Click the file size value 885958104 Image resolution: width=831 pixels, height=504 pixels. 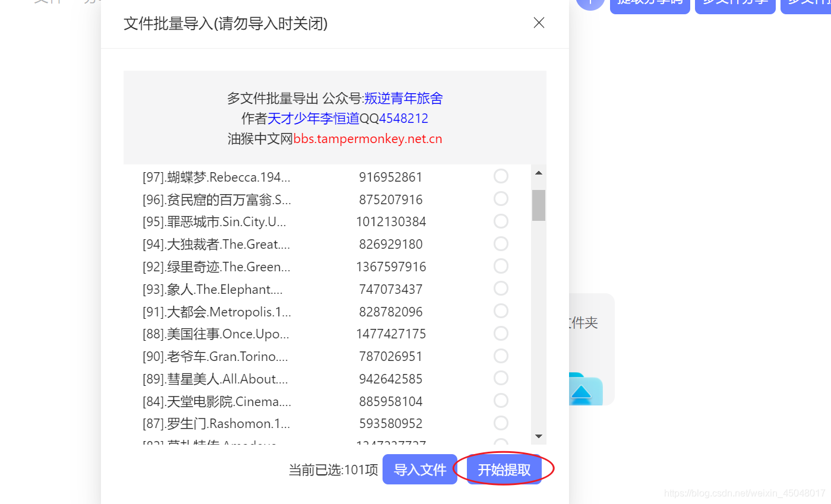coord(391,402)
